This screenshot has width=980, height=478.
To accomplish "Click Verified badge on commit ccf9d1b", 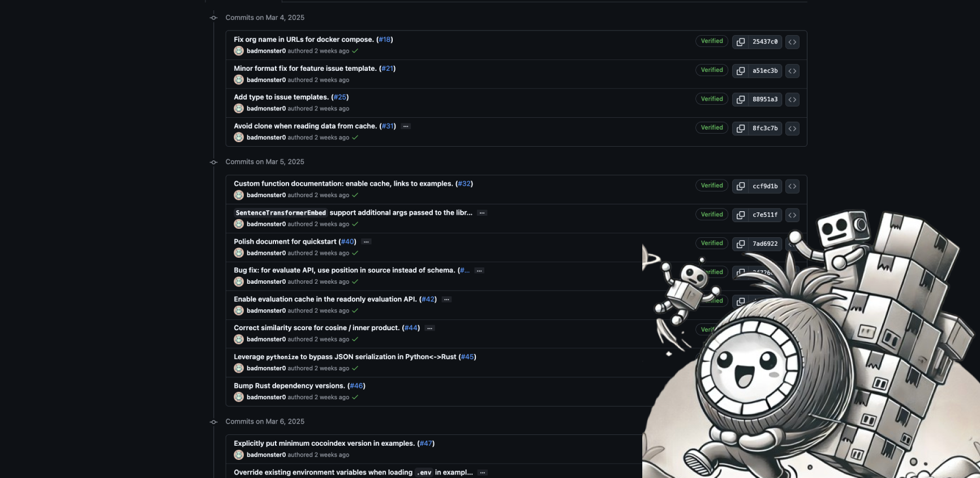I will pyautogui.click(x=712, y=186).
